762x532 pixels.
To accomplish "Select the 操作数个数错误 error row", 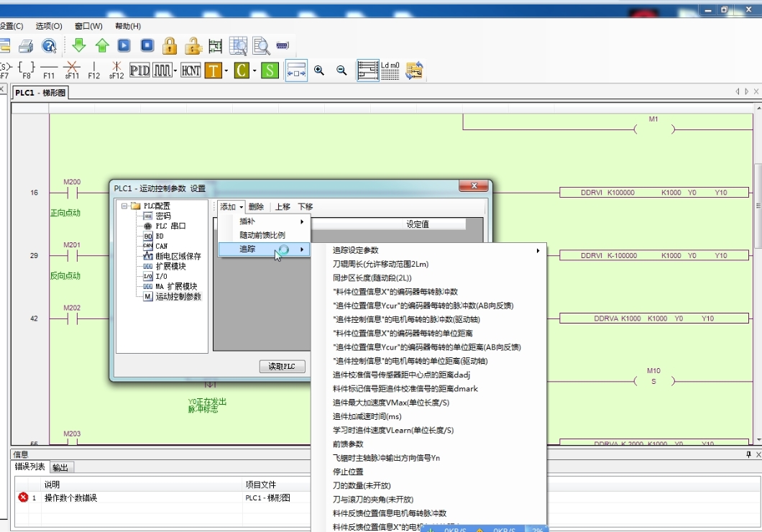I will point(70,497).
